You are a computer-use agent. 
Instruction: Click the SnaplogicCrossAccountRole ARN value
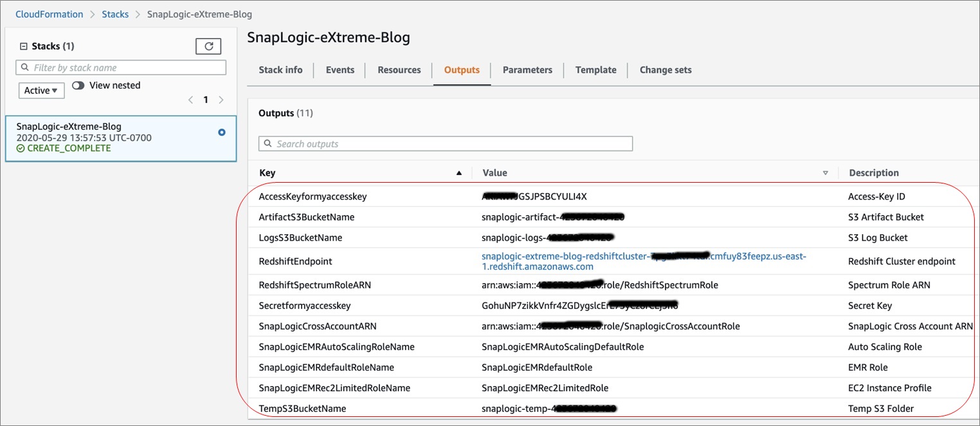click(x=611, y=326)
